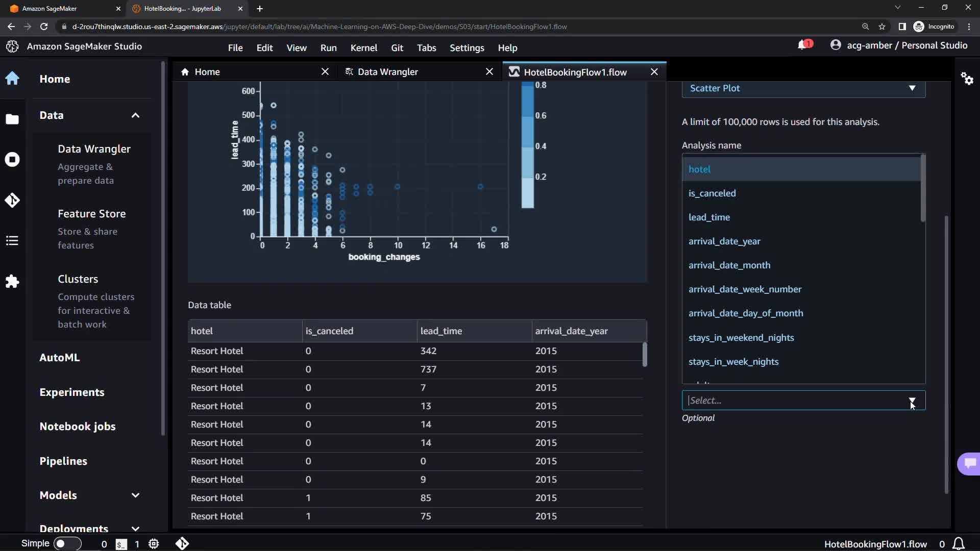980x551 pixels.
Task: Click the color legend gradient bar
Action: click(527, 145)
